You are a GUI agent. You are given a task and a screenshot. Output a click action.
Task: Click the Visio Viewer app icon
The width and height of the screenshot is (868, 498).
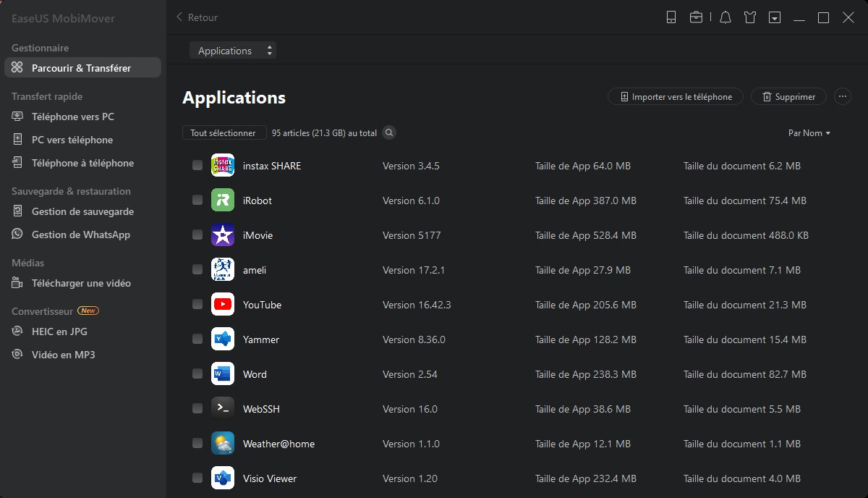coord(223,478)
